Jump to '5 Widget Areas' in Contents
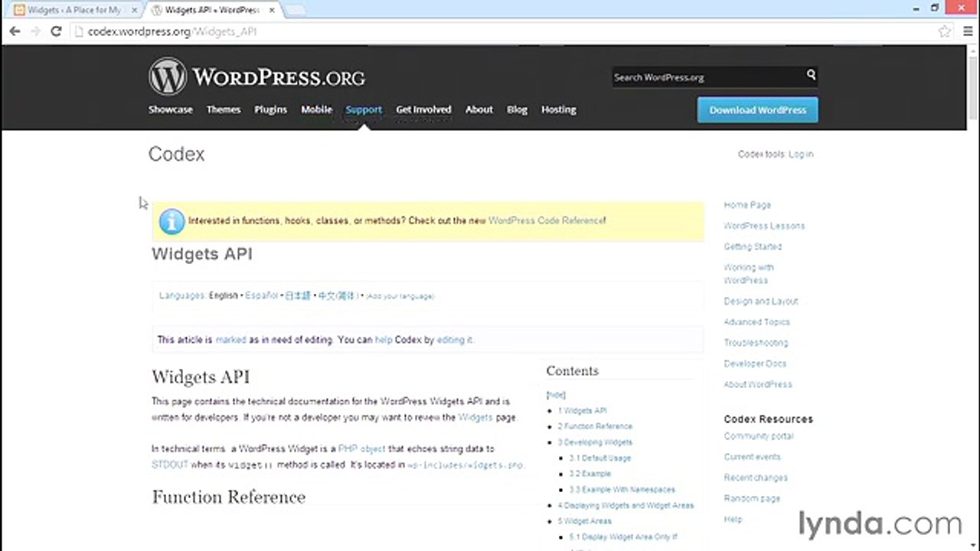980x551 pixels. (x=584, y=521)
